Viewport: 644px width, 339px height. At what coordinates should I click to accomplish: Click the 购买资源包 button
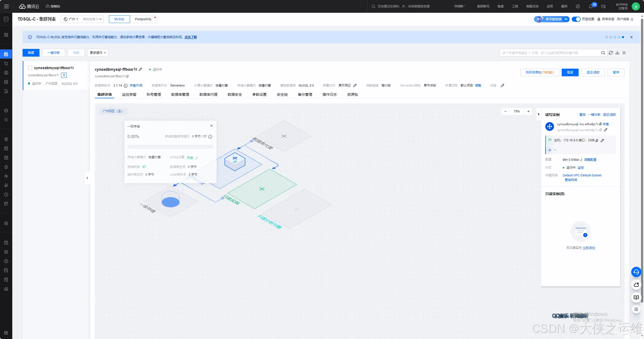(x=540, y=72)
